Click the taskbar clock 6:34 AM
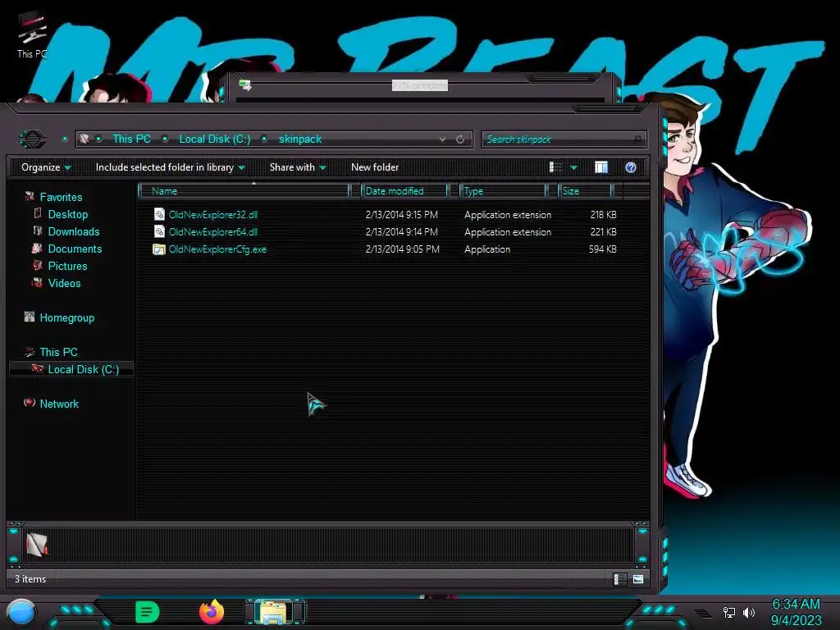The image size is (840, 630). click(796, 605)
